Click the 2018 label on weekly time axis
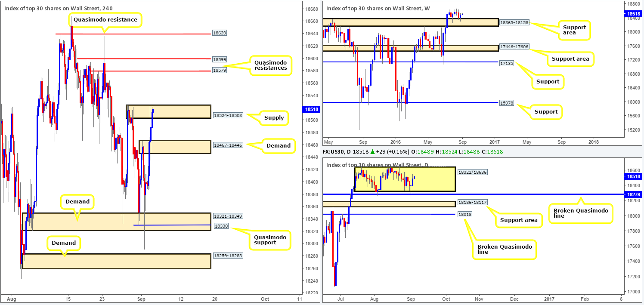 (594, 142)
